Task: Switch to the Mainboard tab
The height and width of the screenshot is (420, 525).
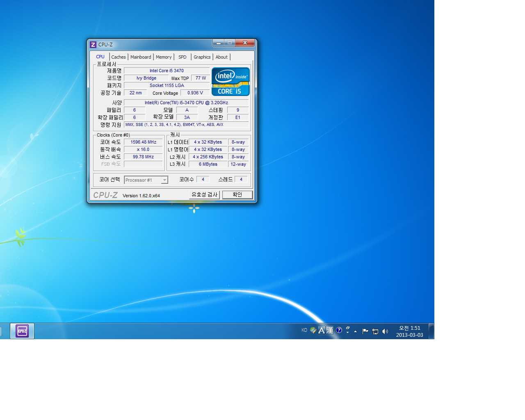Action: click(141, 57)
